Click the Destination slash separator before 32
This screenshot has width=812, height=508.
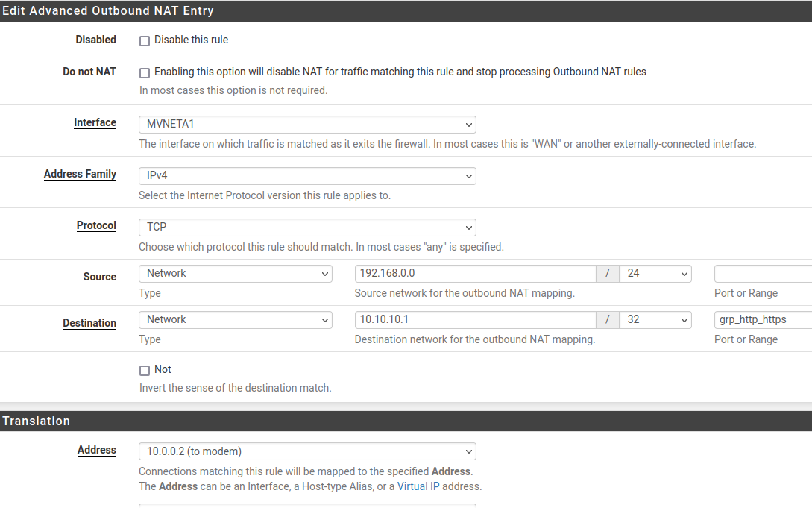tap(608, 319)
